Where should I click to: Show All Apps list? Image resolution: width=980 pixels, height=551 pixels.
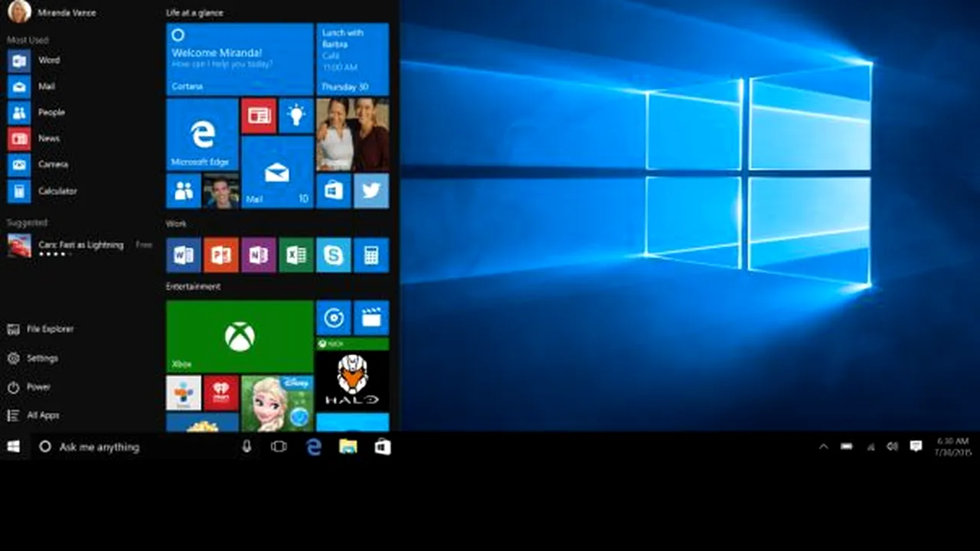click(33, 416)
